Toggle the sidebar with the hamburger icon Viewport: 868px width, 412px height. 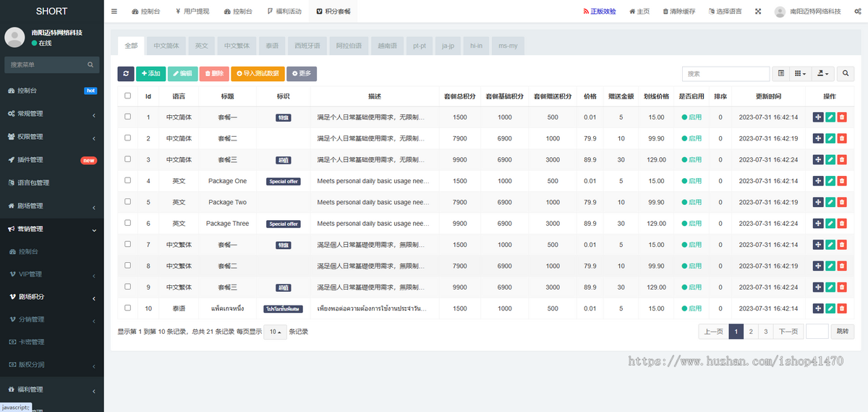pos(114,12)
